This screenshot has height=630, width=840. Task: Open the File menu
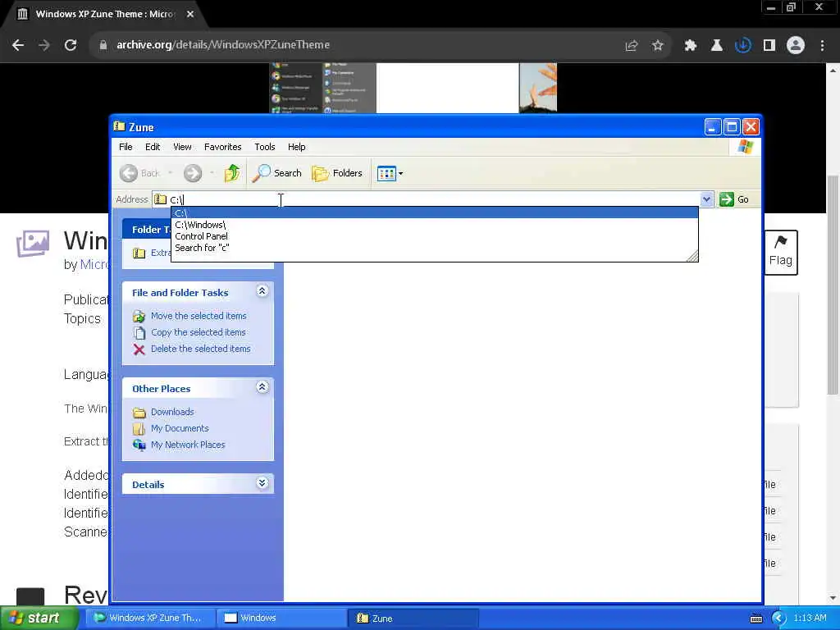(126, 147)
